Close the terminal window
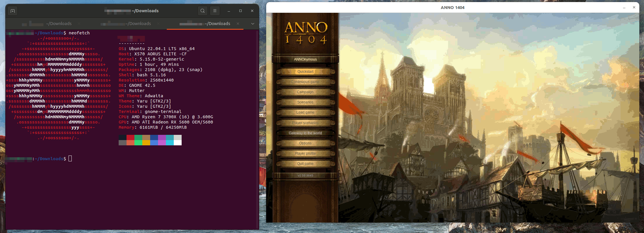This screenshot has width=644, height=233. [x=252, y=11]
